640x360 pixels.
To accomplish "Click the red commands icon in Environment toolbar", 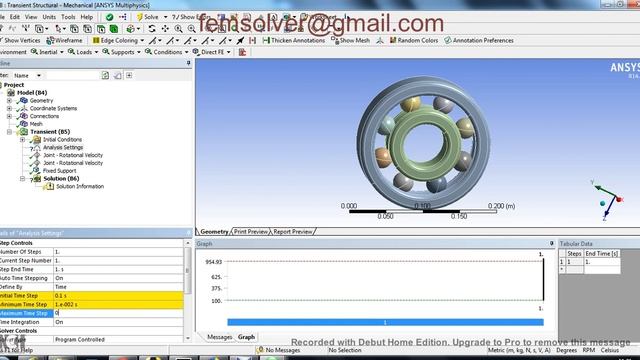I will click(242, 52).
